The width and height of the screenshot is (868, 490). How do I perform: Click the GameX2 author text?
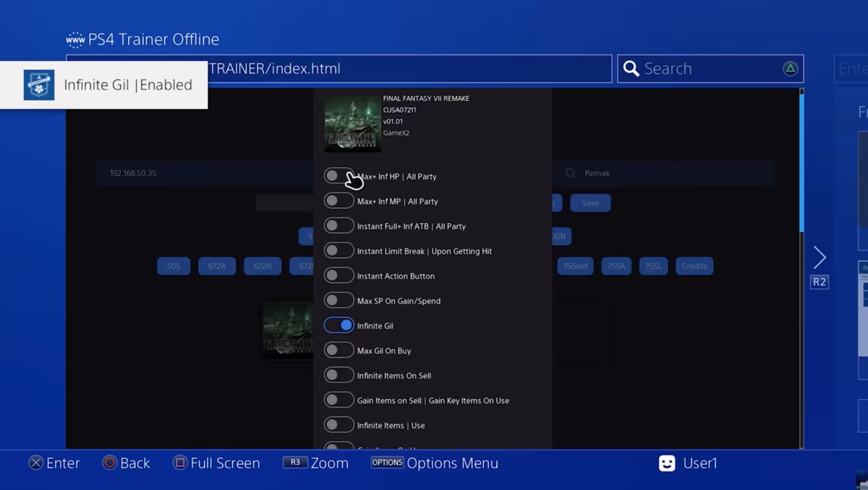396,133
